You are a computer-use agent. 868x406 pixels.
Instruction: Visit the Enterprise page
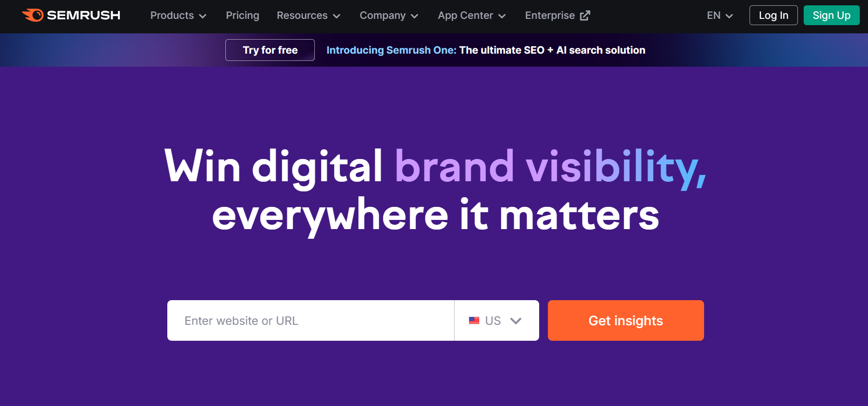tap(550, 15)
